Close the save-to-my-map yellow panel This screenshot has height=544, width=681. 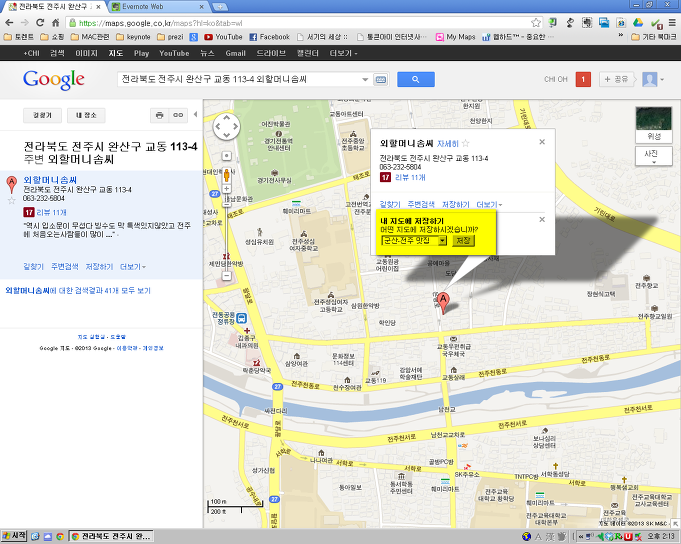542,220
